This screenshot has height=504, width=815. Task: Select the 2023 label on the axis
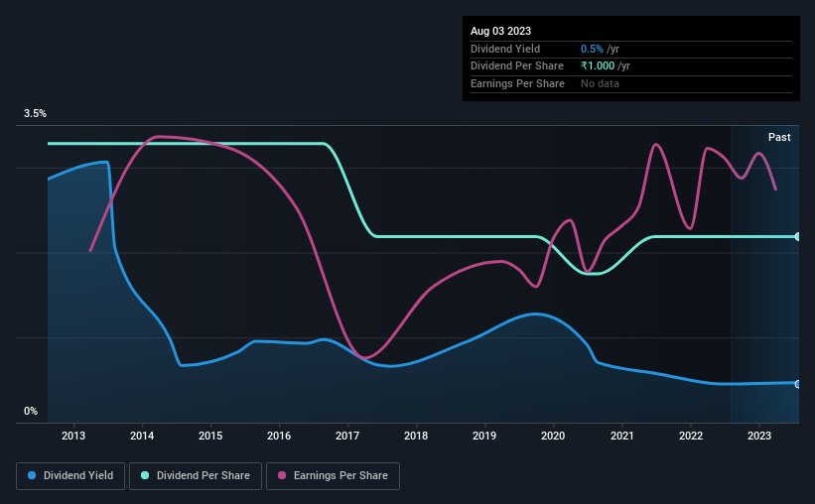tap(758, 436)
